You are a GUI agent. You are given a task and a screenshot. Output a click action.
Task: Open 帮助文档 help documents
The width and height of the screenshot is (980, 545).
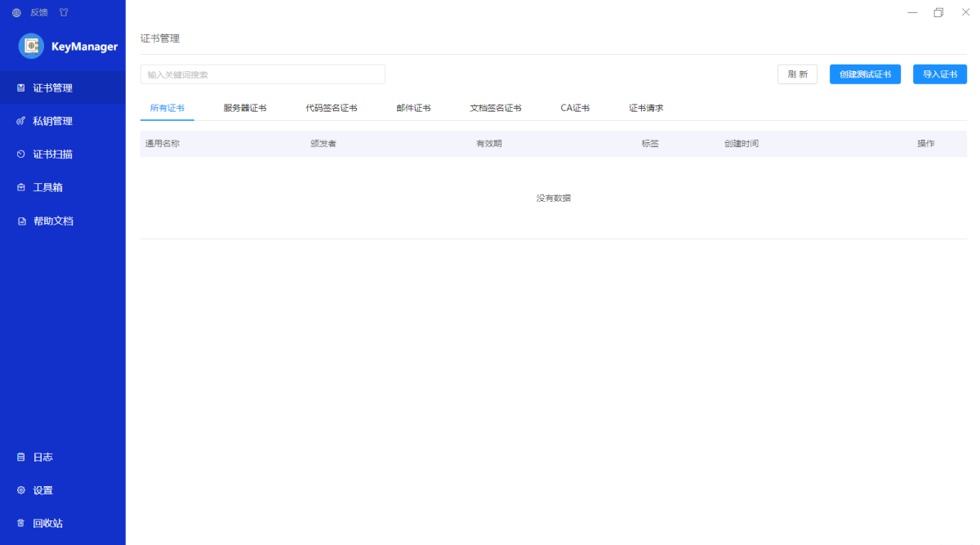tap(52, 221)
